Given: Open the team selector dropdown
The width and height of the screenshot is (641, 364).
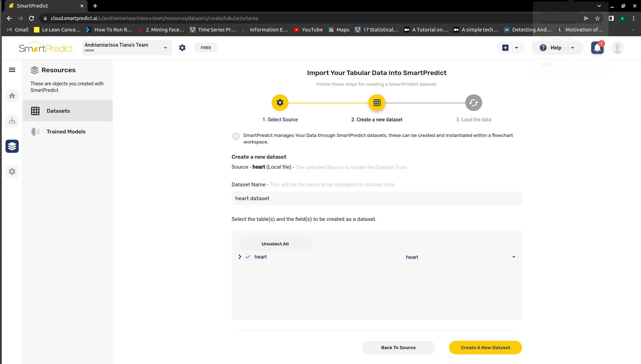Looking at the screenshot, I should point(127,48).
